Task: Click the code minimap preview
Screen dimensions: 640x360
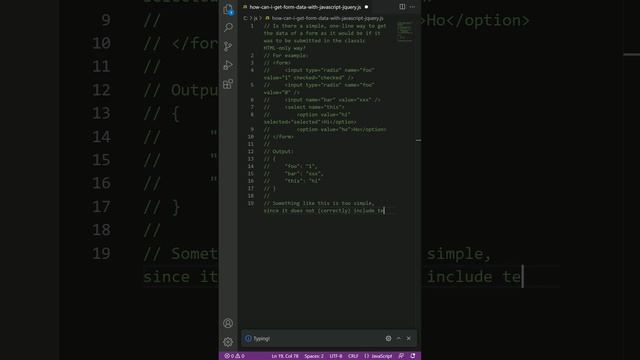Action: [x=404, y=32]
